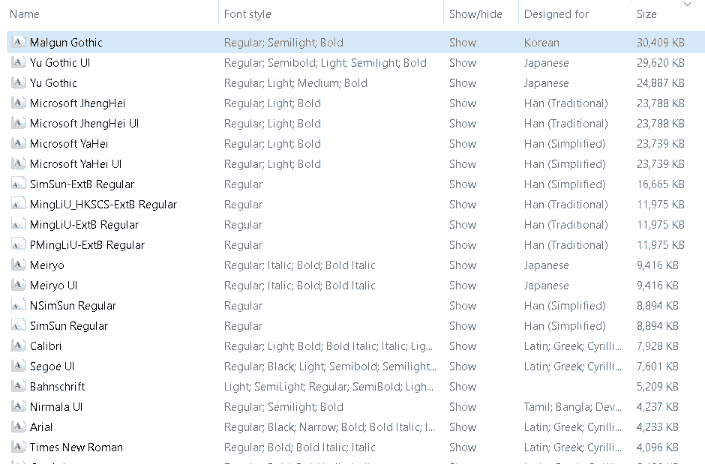Click the Microsoft YaHei font icon
This screenshot has width=705, height=464.
point(18,143)
